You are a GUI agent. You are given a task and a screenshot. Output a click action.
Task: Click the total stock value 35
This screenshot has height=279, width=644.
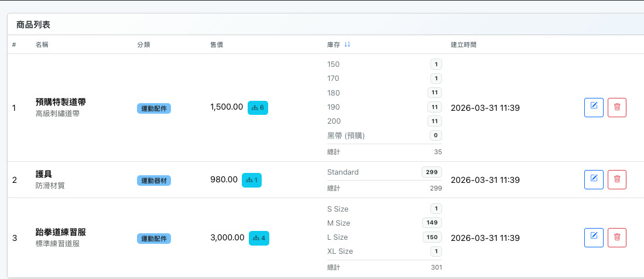(x=438, y=152)
